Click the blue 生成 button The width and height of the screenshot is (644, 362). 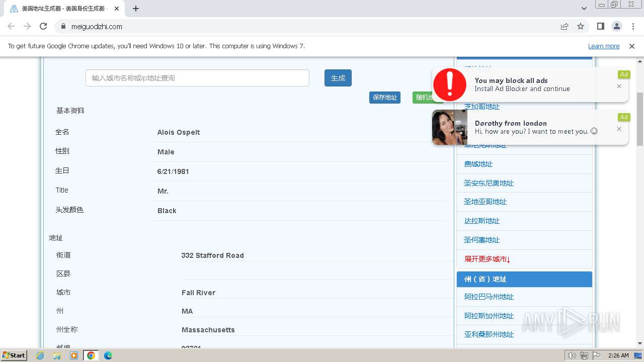(338, 78)
